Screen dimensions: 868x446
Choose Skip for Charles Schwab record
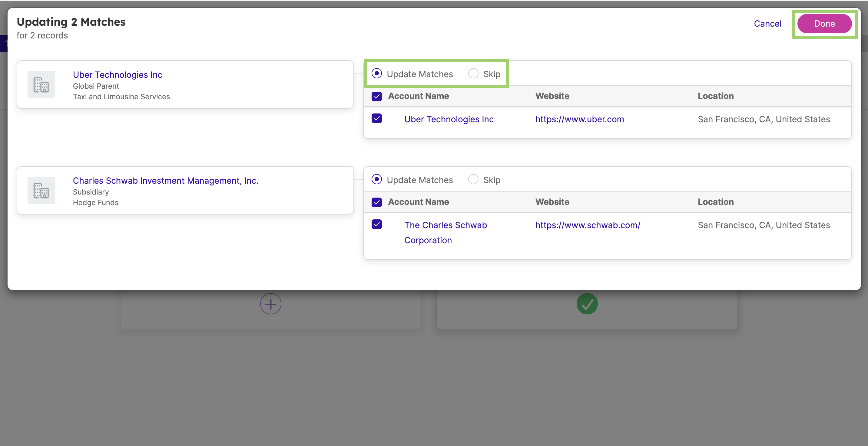(x=473, y=179)
